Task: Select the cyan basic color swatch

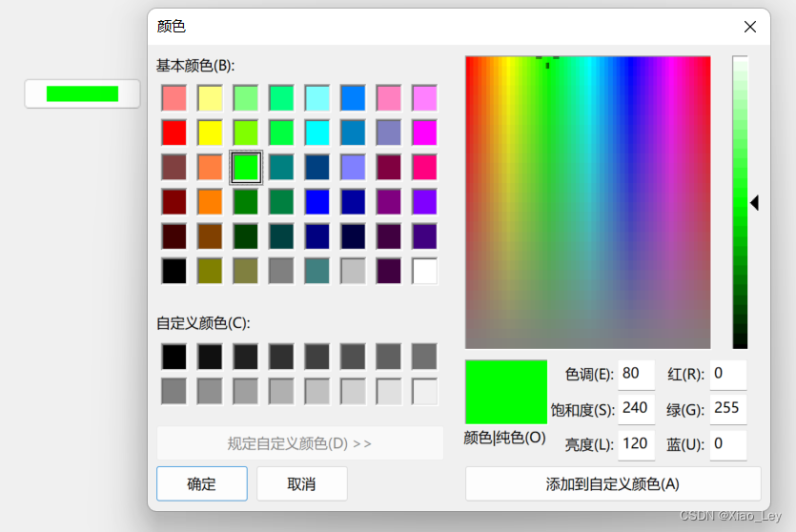Action: pos(317,133)
